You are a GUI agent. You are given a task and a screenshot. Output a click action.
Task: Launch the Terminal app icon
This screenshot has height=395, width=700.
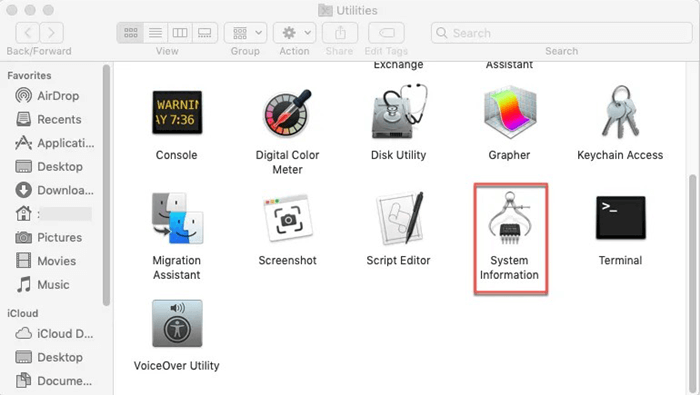pos(621,217)
